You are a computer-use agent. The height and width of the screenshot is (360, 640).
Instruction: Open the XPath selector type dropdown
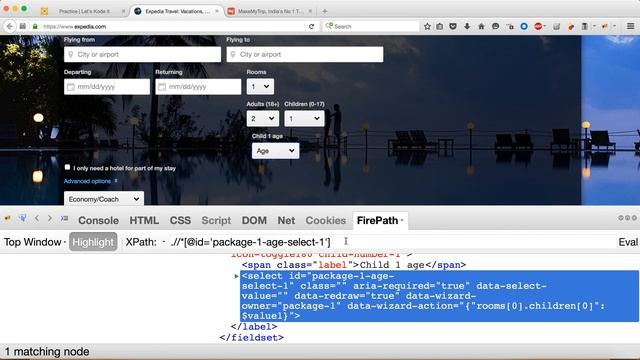tap(164, 242)
